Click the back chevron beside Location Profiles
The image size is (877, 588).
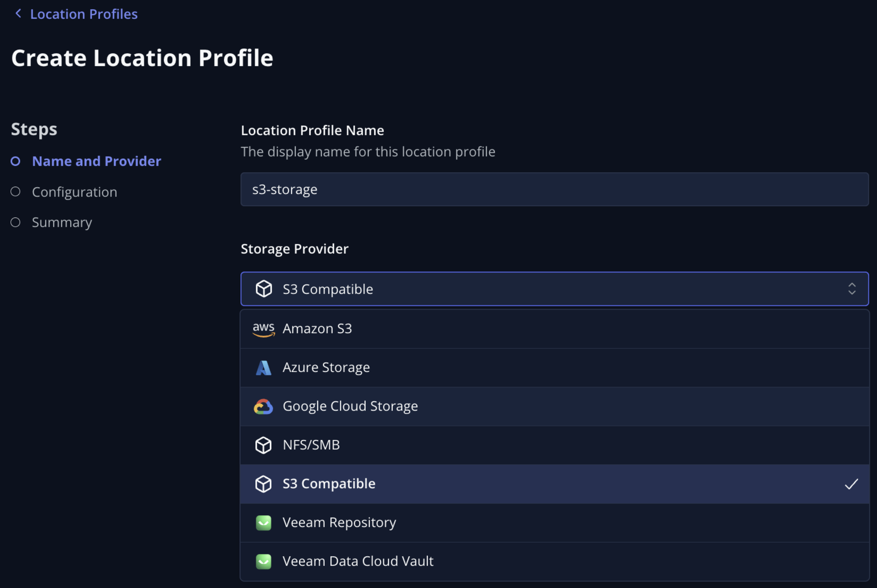(18, 14)
